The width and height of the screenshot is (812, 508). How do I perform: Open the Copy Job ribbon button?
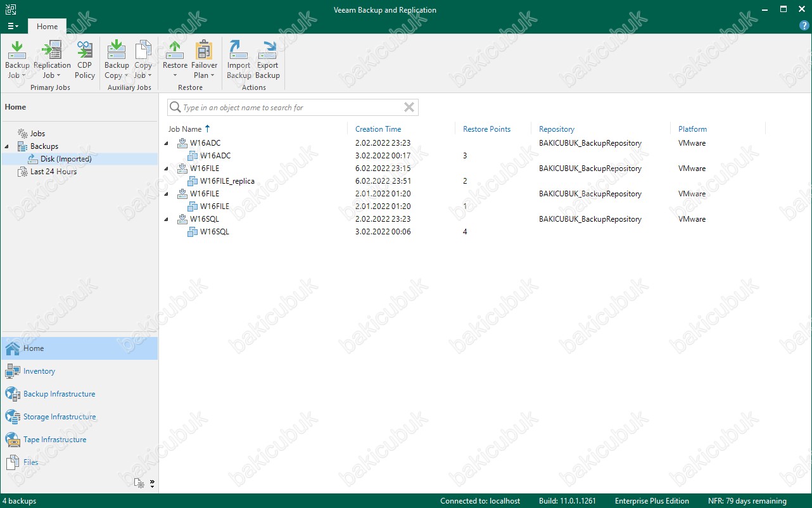143,60
